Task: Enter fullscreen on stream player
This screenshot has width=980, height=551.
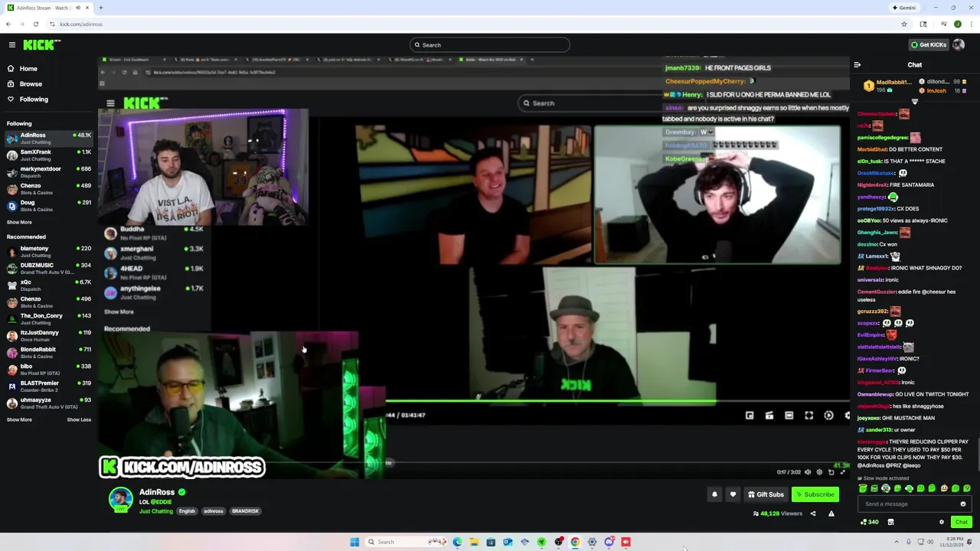Action: pos(842,472)
